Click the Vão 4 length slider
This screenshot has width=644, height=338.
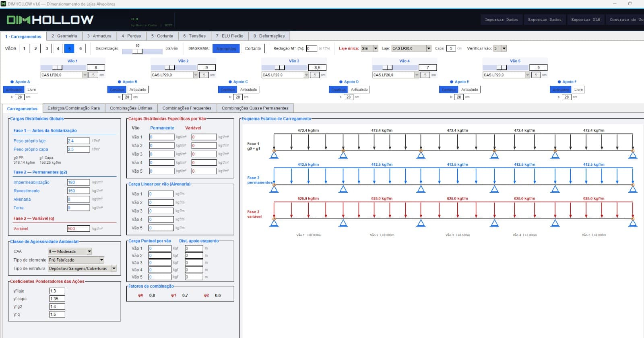396,68
